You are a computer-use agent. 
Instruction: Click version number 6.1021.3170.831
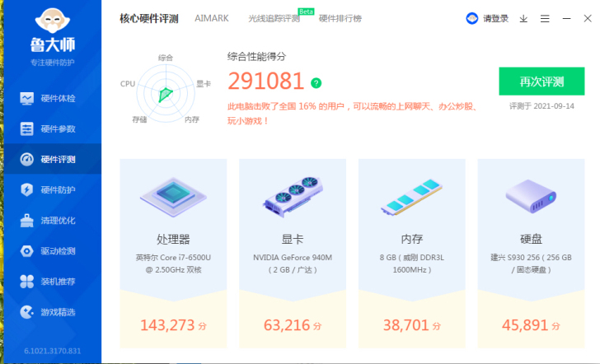53,351
